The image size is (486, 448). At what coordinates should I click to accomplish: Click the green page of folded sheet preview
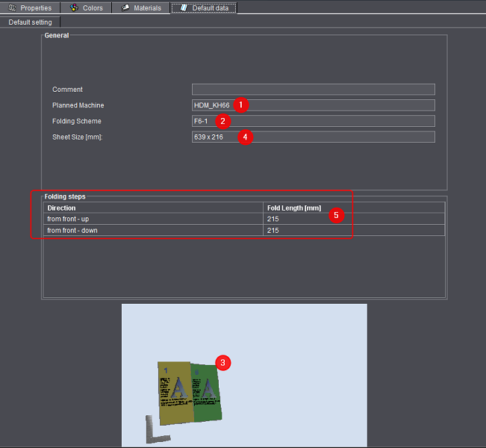click(x=206, y=393)
